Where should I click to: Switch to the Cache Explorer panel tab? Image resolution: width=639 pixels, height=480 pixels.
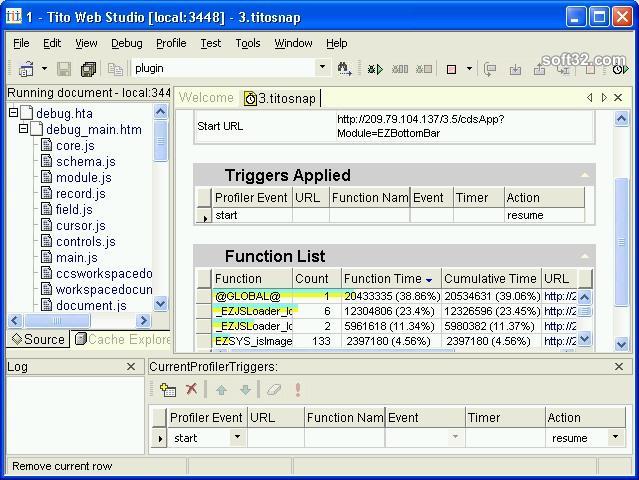click(122, 339)
